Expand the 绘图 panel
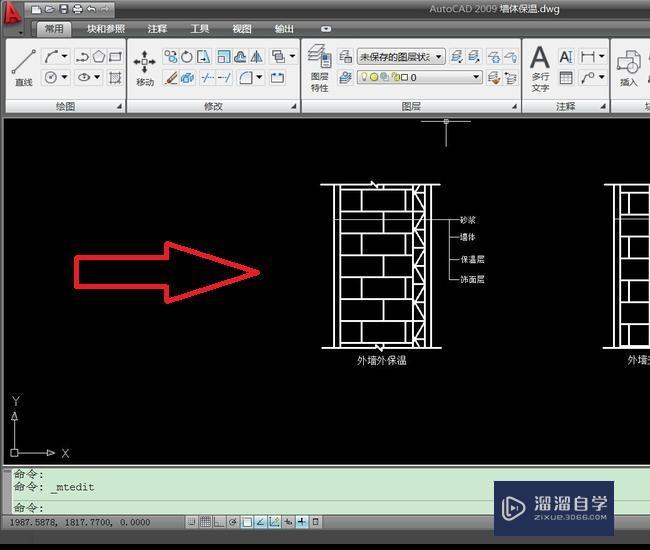 click(x=119, y=107)
